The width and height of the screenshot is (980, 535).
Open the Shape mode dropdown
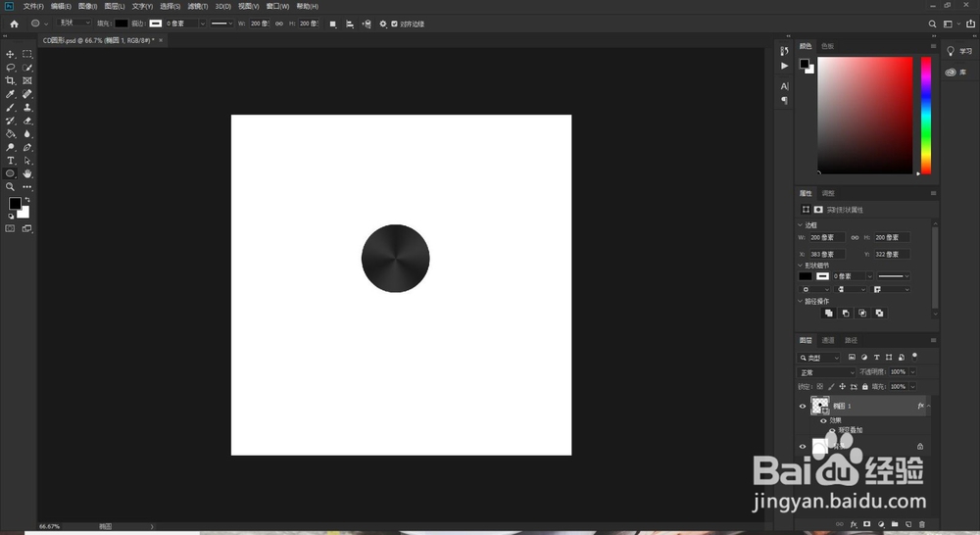point(73,24)
